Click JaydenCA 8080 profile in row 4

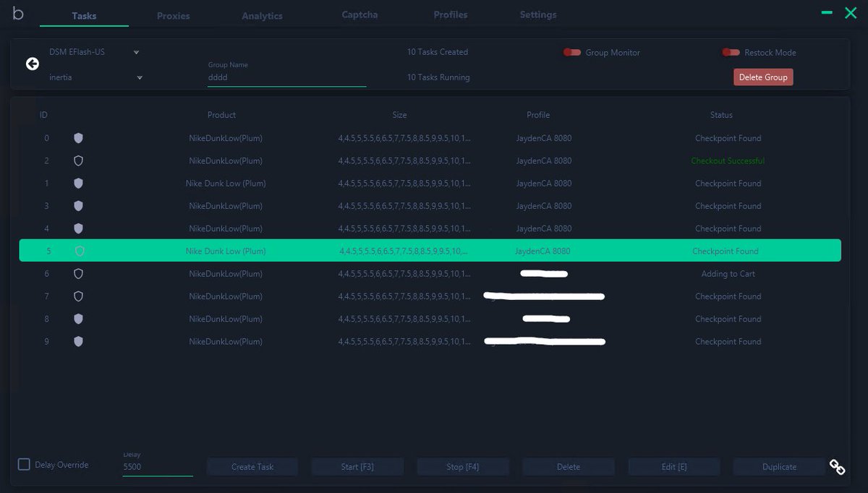click(x=544, y=228)
